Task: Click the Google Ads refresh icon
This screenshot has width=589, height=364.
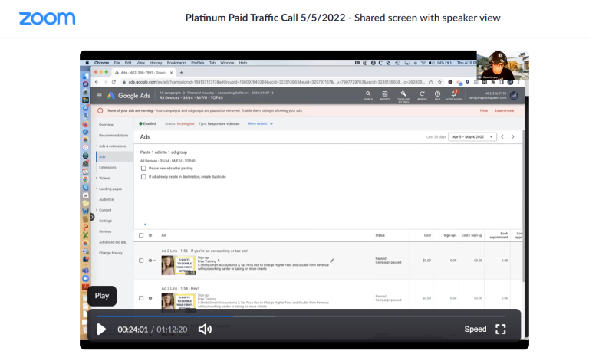Action: click(422, 94)
